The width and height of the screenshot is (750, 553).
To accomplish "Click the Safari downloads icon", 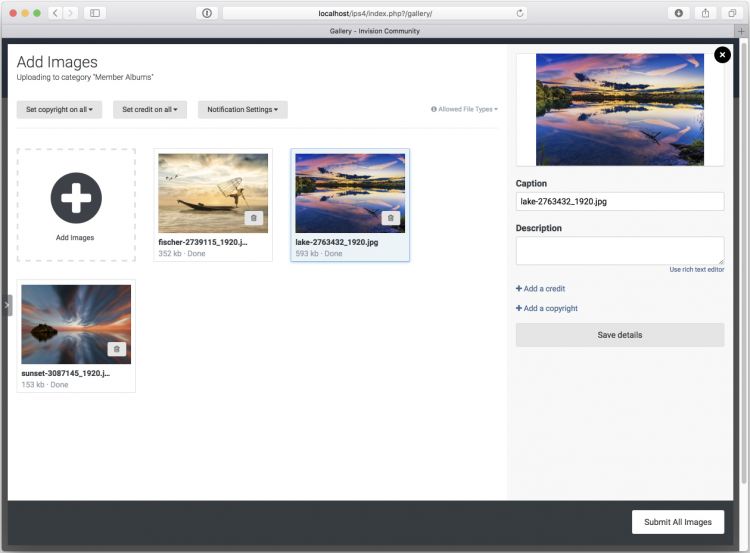I will [679, 13].
